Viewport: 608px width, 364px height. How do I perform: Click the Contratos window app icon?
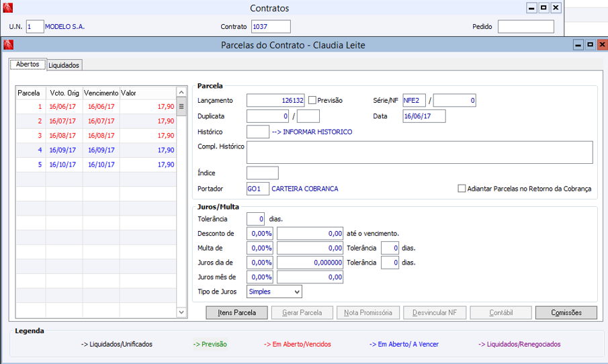tap(9, 9)
